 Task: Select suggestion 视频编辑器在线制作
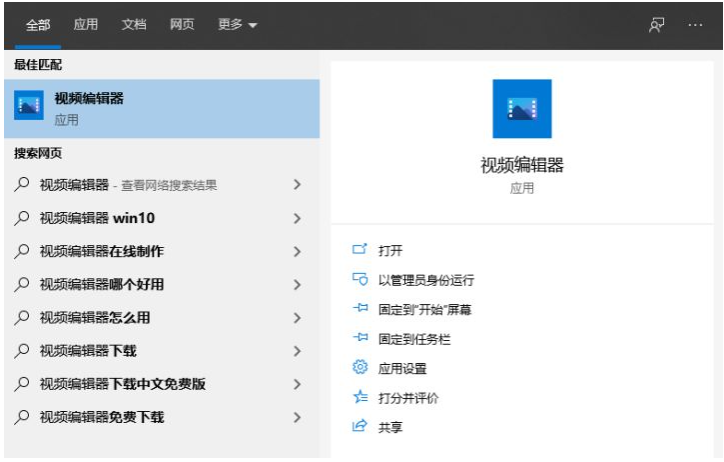(x=102, y=251)
